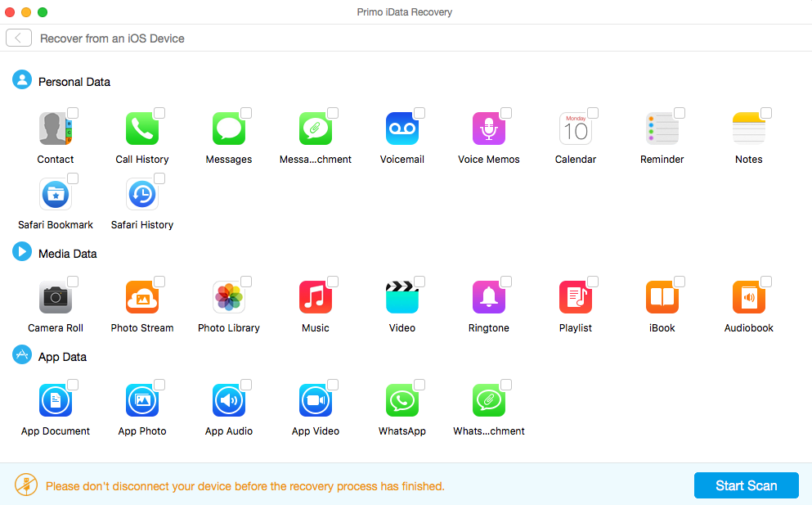The image size is (812, 505).
Task: Click the Playlist label
Action: 576,327
